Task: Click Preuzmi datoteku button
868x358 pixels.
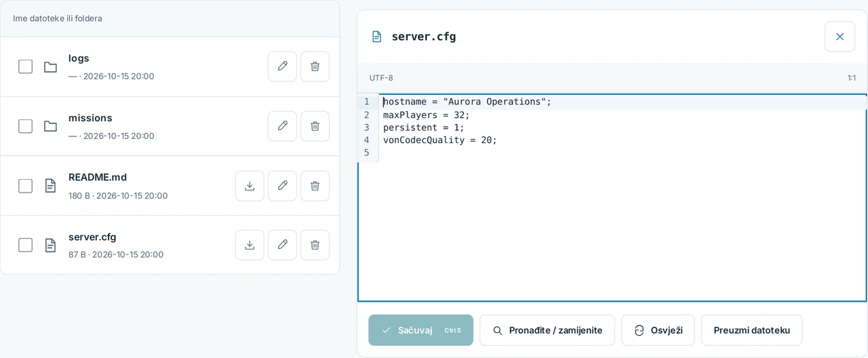Action: (751, 330)
